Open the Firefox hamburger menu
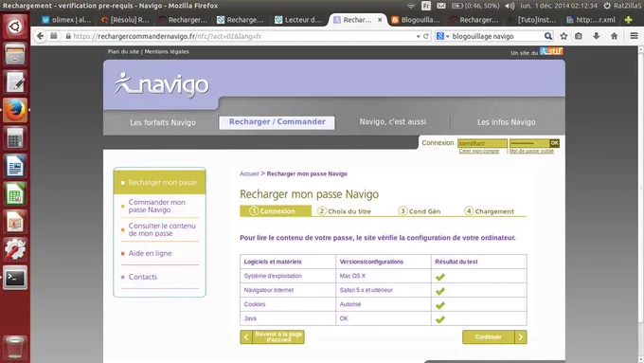 tap(634, 36)
